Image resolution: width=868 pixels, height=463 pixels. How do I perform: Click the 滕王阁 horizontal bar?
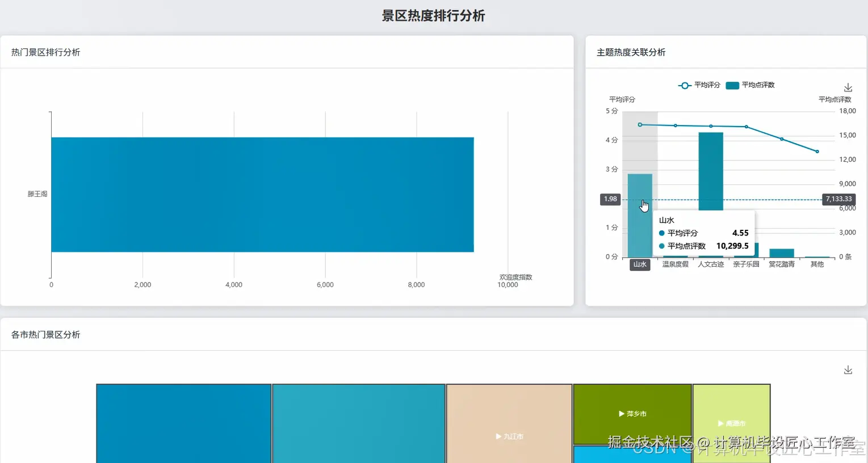click(x=262, y=195)
